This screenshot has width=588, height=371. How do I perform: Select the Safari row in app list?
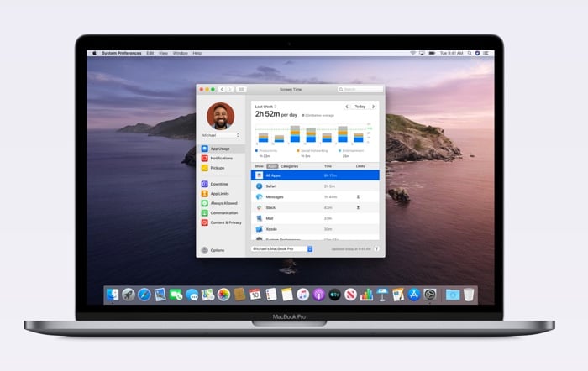[315, 186]
